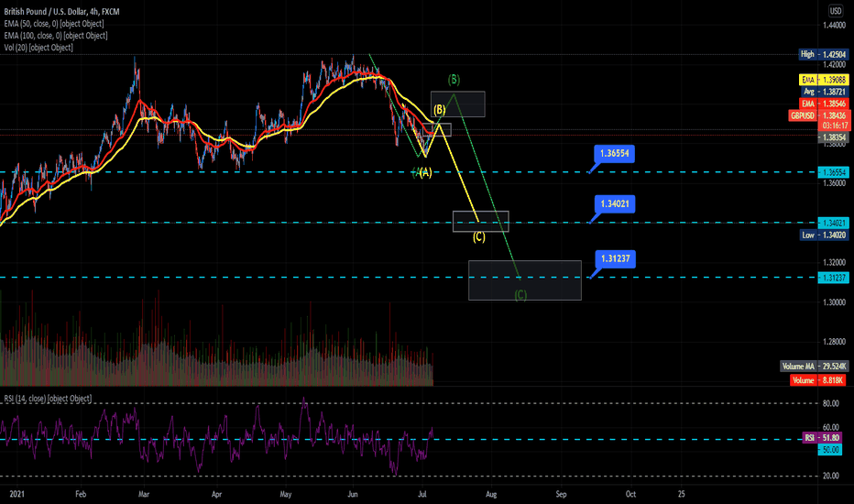Click the Aug label on the time axis
The image size is (854, 504).
(x=491, y=494)
